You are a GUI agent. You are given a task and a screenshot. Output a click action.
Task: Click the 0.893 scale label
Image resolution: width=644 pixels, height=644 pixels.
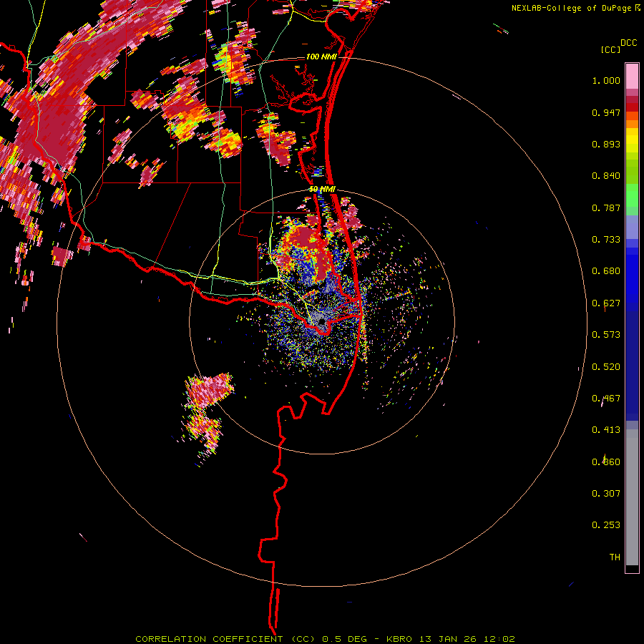[x=606, y=144]
